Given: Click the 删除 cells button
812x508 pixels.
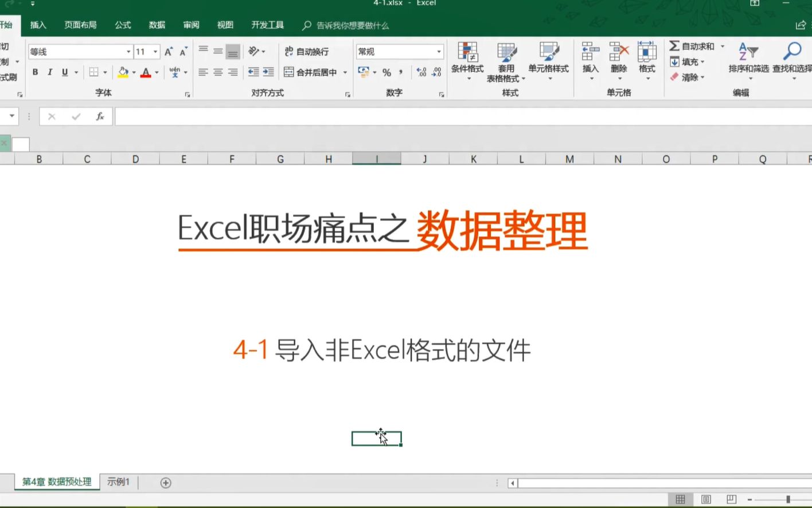Looking at the screenshot, I should point(619,60).
